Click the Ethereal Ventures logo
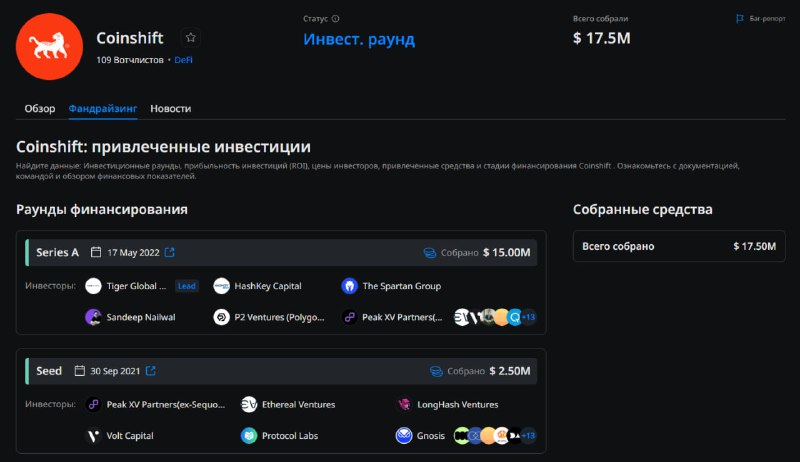This screenshot has width=800, height=462. 249,404
